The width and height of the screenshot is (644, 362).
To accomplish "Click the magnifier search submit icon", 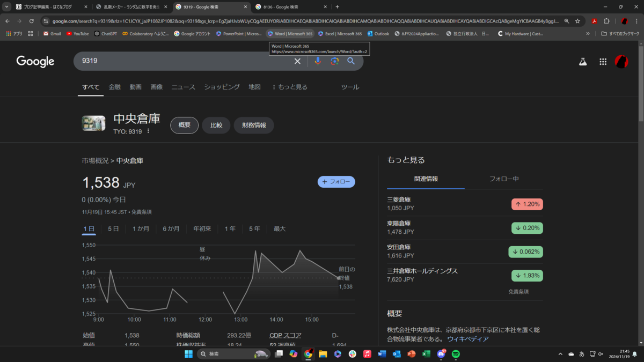I will click(x=351, y=61).
